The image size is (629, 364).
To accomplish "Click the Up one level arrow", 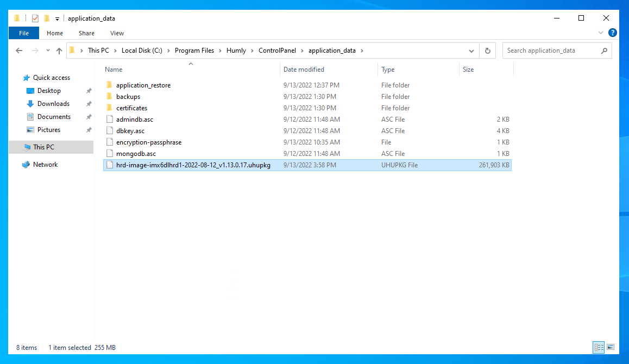I will [59, 51].
